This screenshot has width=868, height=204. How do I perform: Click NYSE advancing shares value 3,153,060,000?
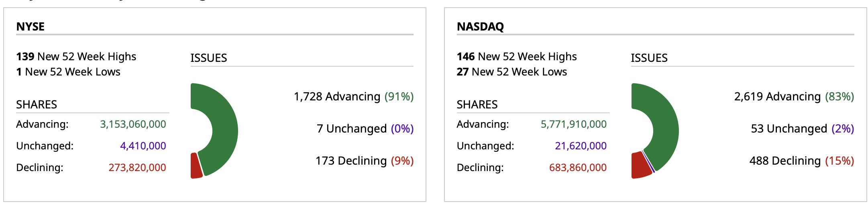tap(133, 124)
